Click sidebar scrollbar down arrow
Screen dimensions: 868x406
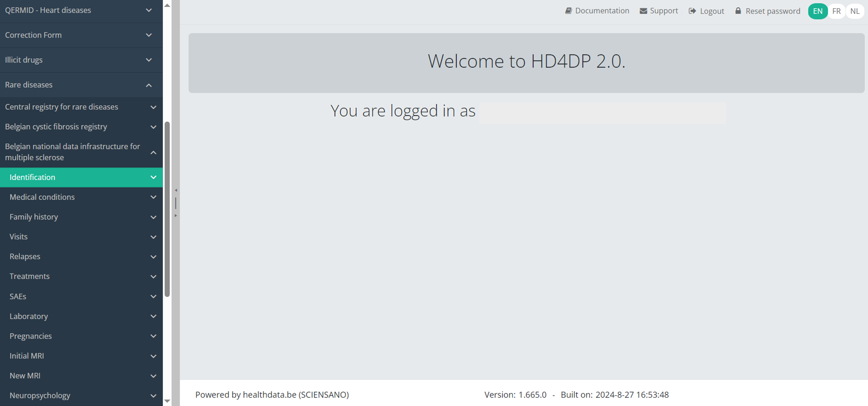point(167,401)
